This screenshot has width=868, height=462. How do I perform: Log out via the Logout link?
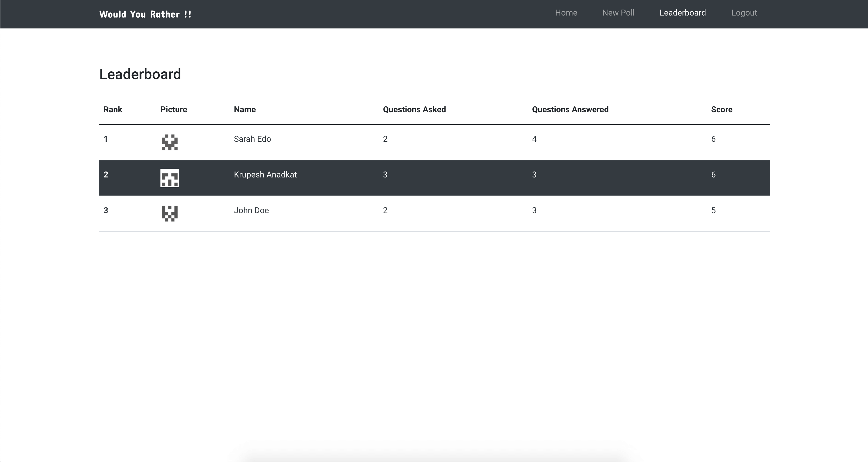click(744, 13)
